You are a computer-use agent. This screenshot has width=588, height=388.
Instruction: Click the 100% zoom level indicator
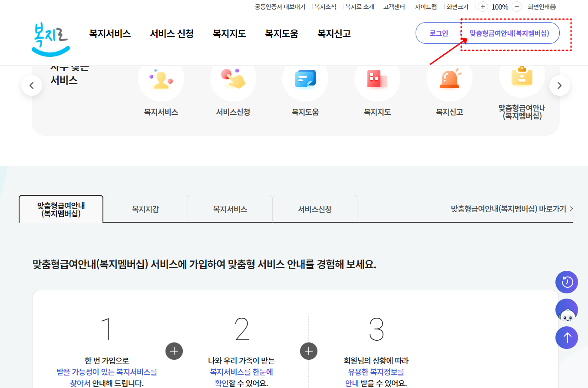[500, 7]
